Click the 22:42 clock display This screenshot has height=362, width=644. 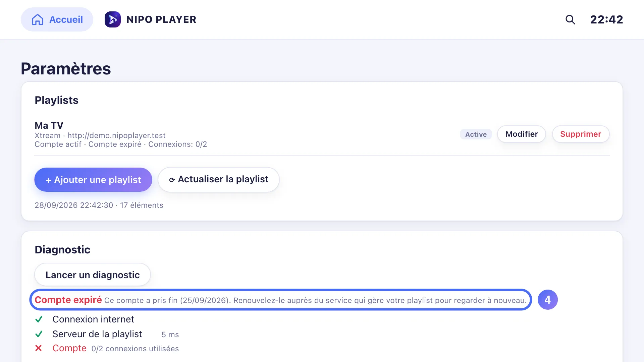607,19
